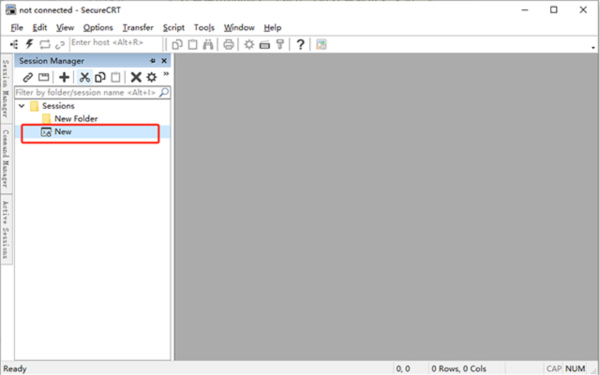This screenshot has width=600, height=375.
Task: Collapse the Sessions folder tree arrow
Action: click(22, 106)
